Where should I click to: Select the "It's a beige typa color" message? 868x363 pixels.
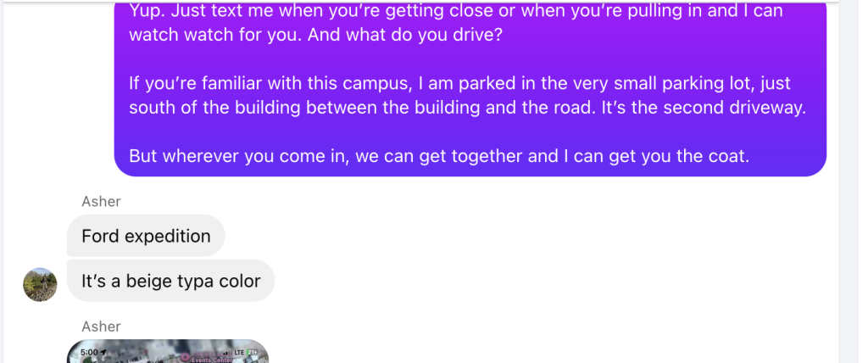170,281
